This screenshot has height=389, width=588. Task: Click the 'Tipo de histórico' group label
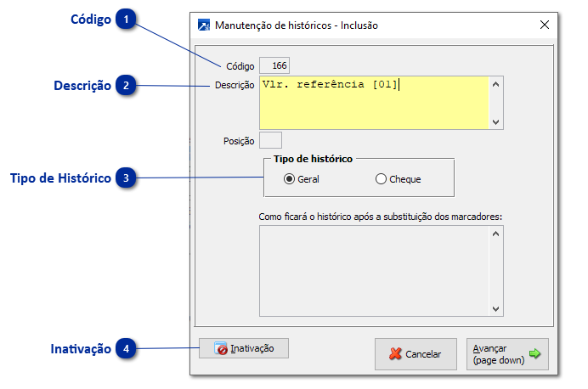pos(314,159)
